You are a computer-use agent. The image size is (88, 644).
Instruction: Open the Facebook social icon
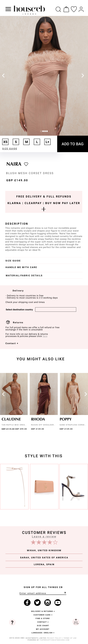[27, 603]
